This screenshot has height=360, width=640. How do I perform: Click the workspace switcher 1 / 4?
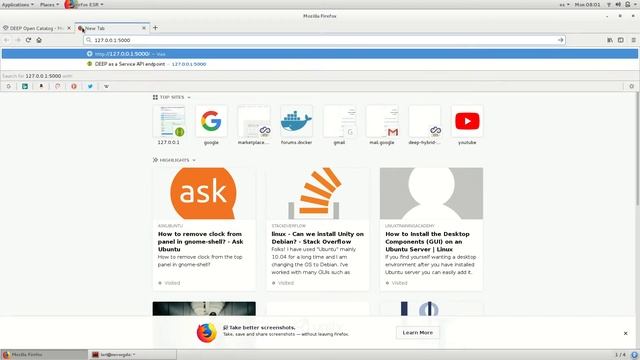pos(620,355)
